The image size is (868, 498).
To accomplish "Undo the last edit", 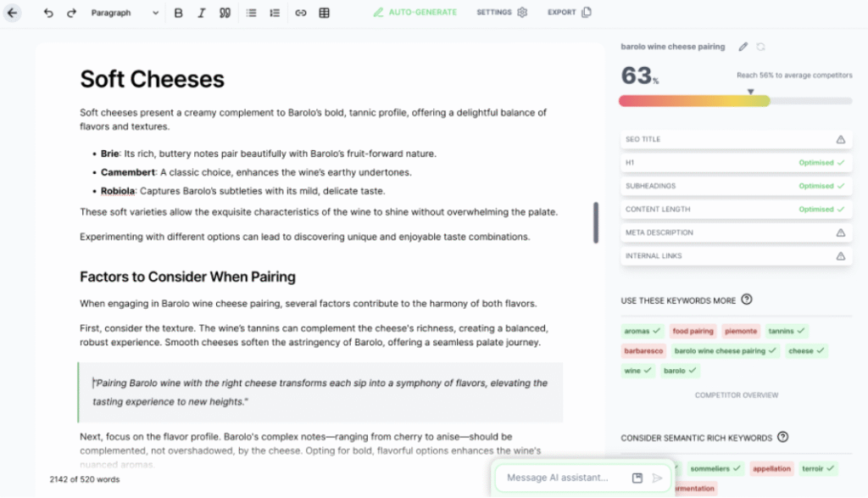I will pos(47,13).
